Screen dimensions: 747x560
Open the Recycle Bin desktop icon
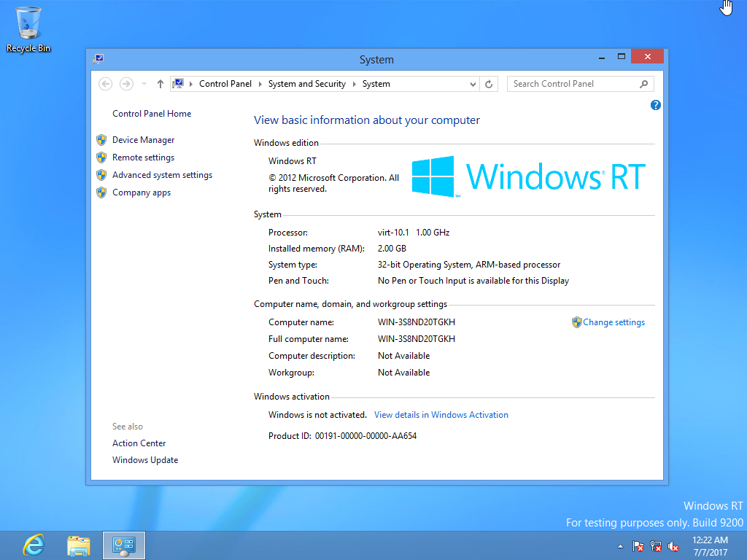28,29
